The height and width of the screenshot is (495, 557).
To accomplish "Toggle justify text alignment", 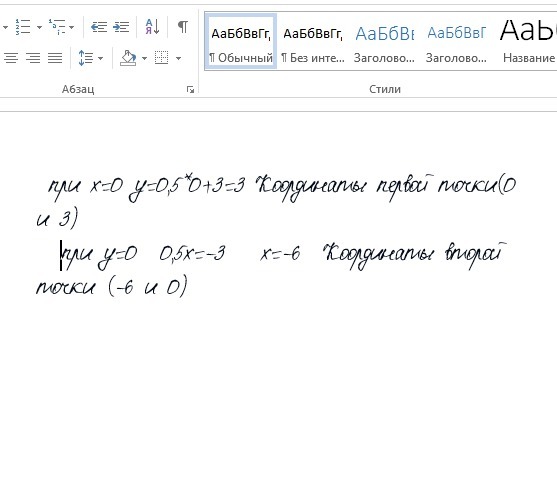I will coord(55,58).
